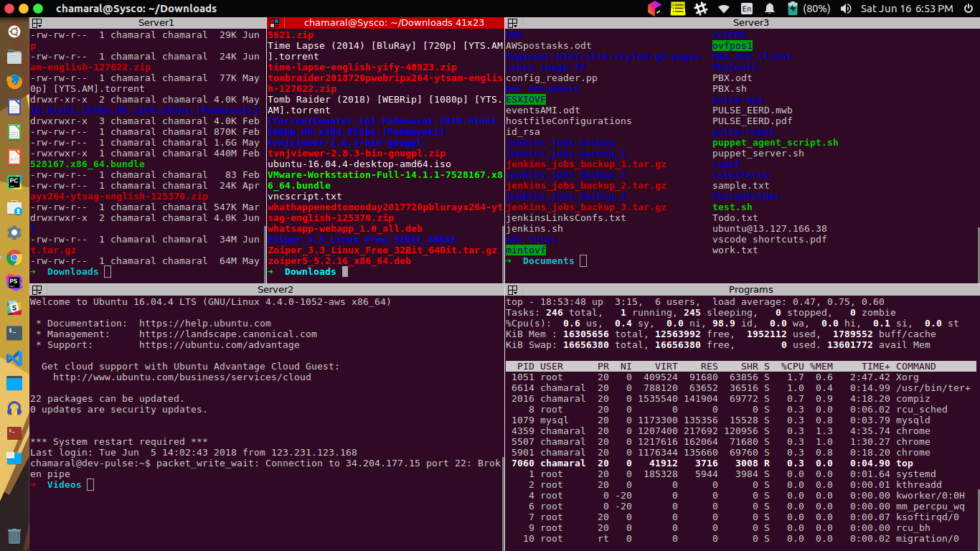Open the En keyboard layout menu
This screenshot has width=980, height=551.
747,9
